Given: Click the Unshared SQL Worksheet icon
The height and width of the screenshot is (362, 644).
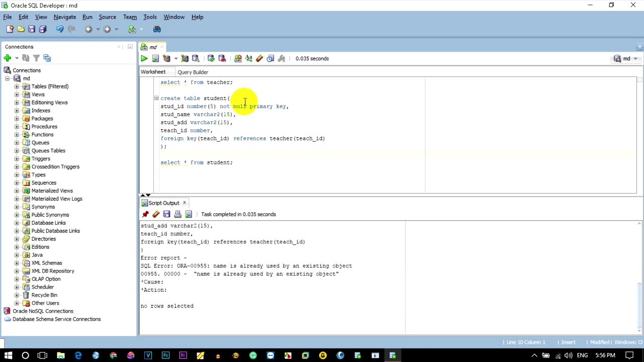Looking at the screenshot, I should (x=238, y=59).
